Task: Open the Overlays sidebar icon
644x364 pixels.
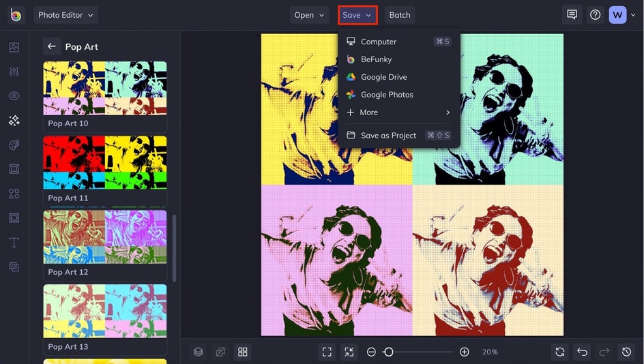Action: point(14,218)
